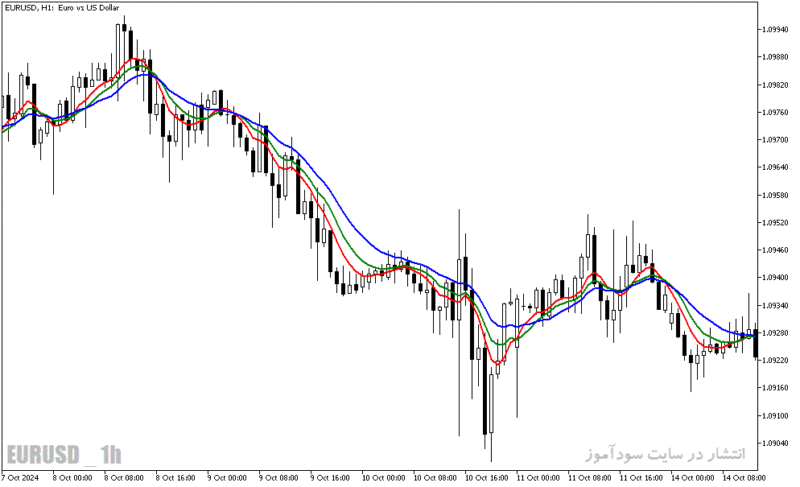Screen dimensions: 800x487
Task: Click the 1.09940 price label
Action: pyautogui.click(x=775, y=30)
